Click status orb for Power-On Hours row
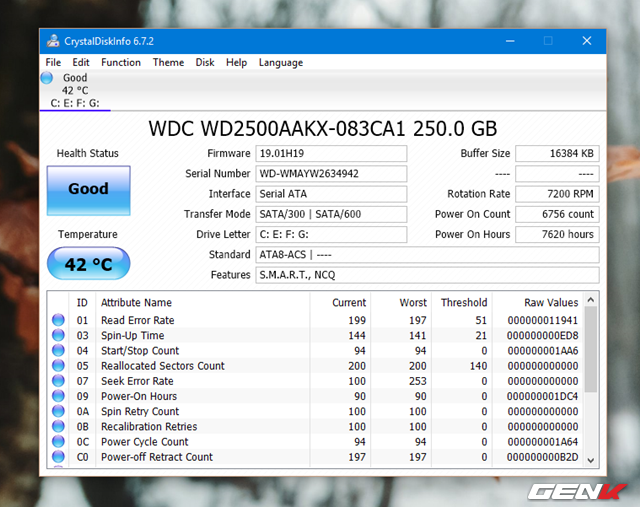This screenshot has width=640, height=507. pos(58,396)
